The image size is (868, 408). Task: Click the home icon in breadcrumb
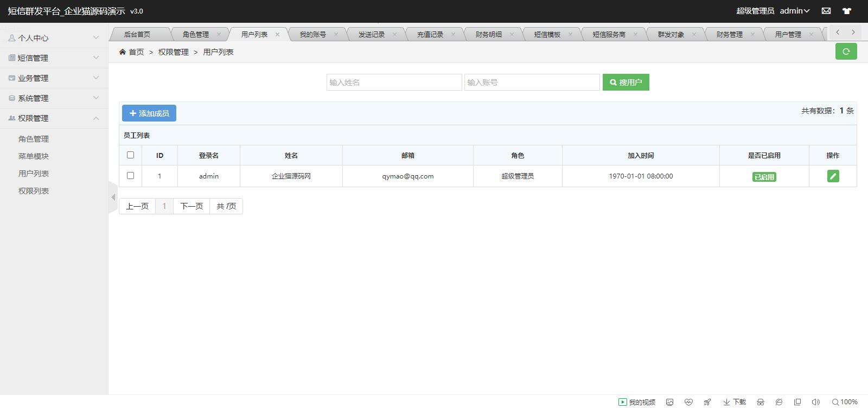coord(123,52)
